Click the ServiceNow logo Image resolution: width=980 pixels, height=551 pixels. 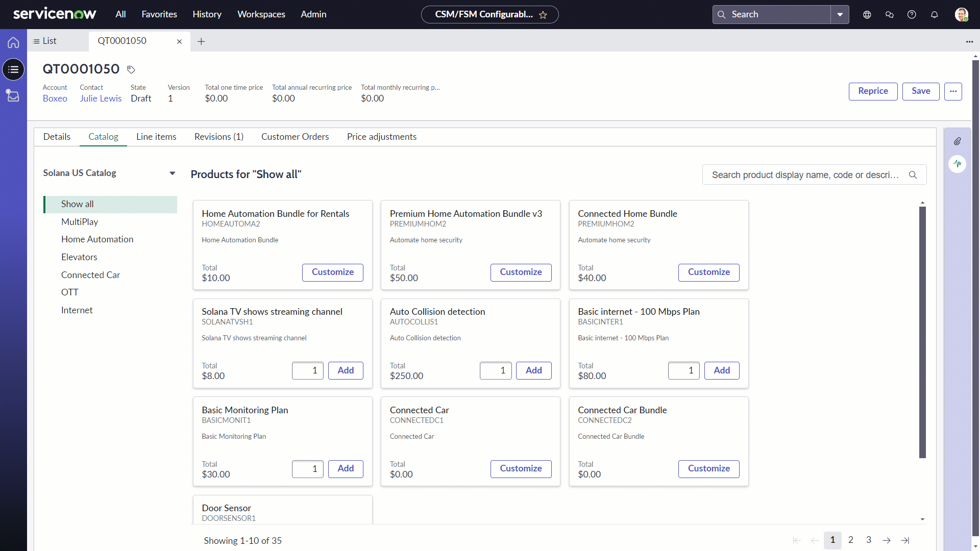coord(55,14)
